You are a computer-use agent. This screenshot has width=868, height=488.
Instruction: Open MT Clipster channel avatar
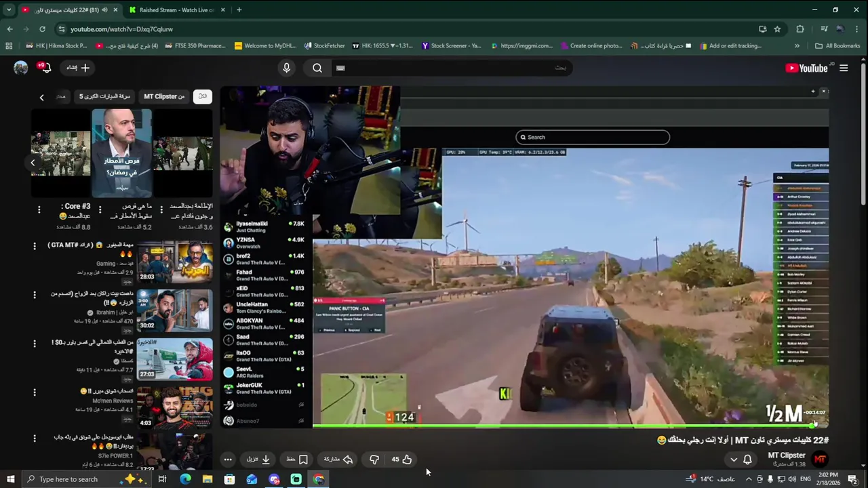click(821, 459)
